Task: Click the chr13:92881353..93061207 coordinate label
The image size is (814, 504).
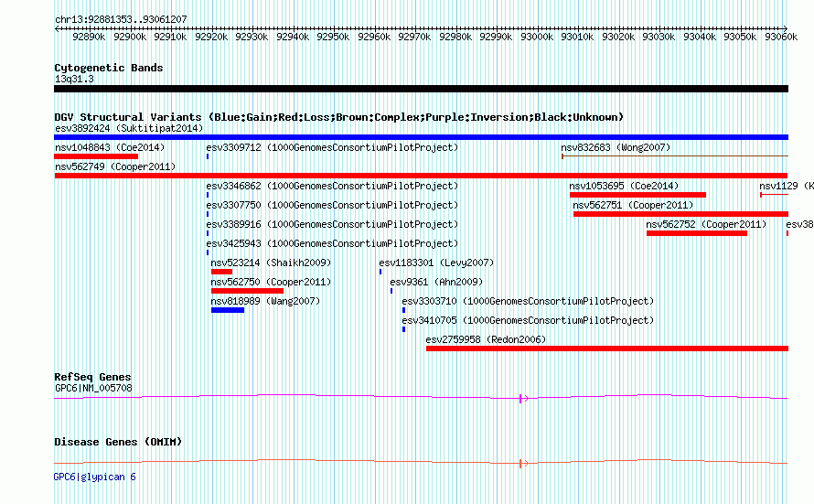Action: point(121,19)
